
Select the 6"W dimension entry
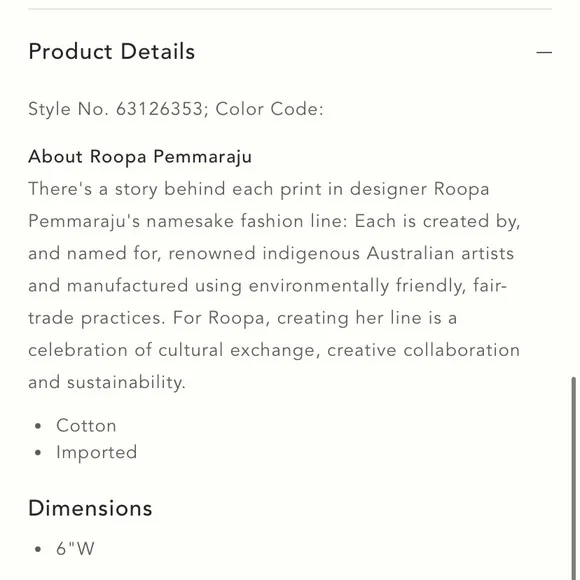(75, 548)
